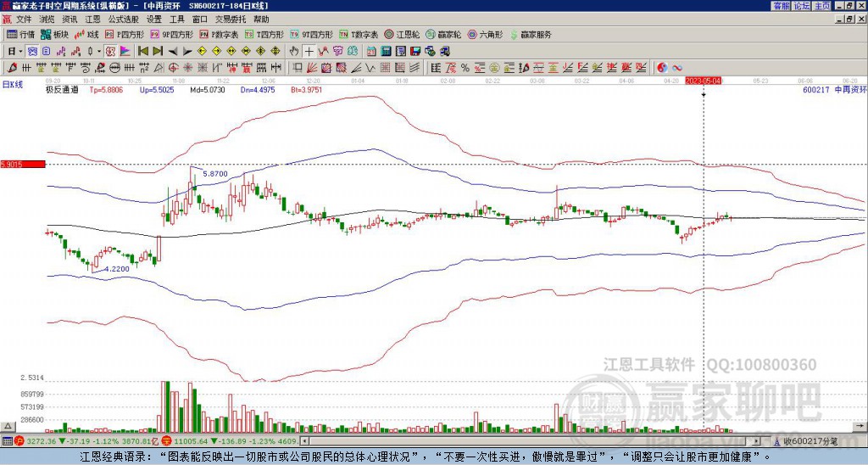868x465 pixels.
Task: Click the red pencil drawing tool
Action: tap(11, 68)
